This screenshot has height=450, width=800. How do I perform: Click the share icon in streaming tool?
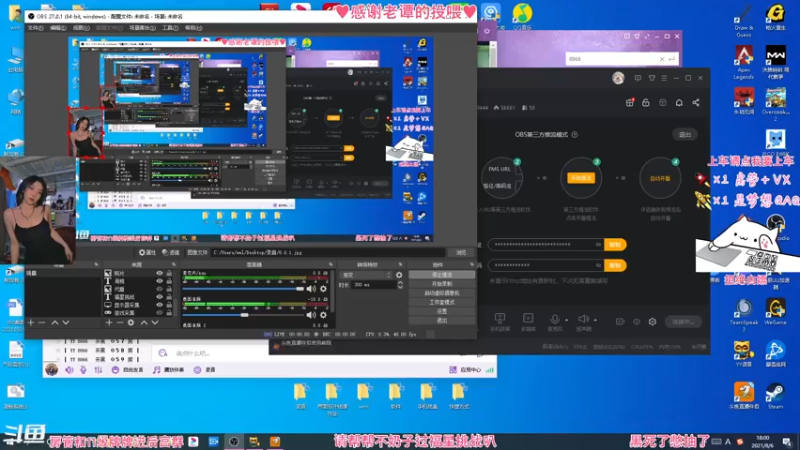[696, 103]
